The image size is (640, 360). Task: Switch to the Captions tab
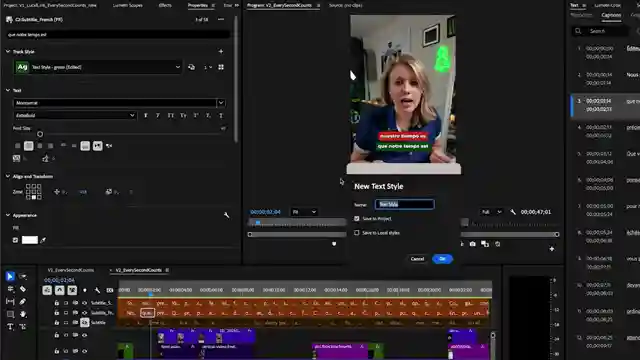[611, 15]
